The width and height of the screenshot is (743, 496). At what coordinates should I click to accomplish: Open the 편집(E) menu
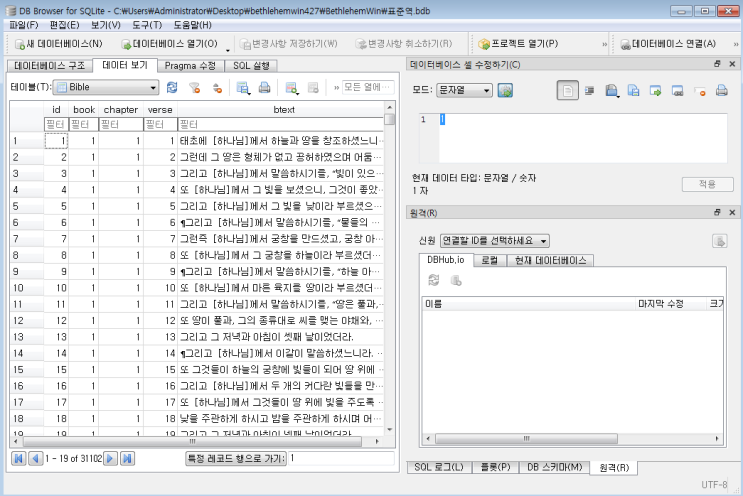click(x=64, y=25)
